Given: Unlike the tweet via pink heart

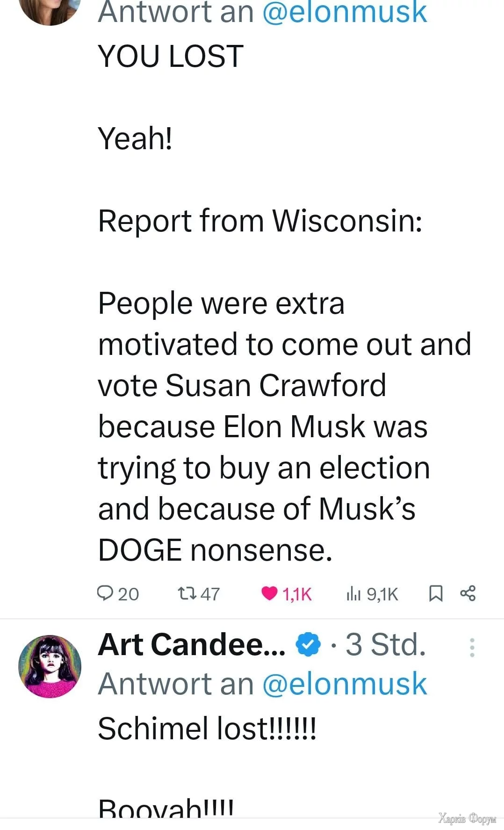Looking at the screenshot, I should point(269,593).
